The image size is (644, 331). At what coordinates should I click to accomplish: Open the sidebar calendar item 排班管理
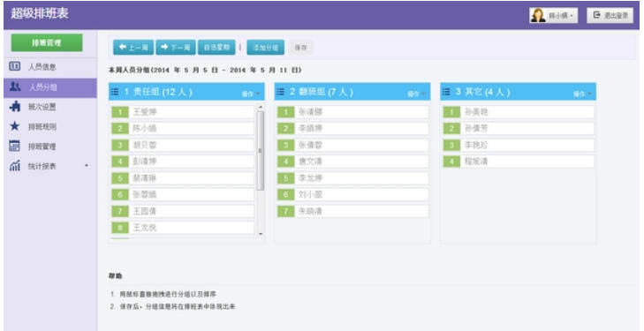50,146
